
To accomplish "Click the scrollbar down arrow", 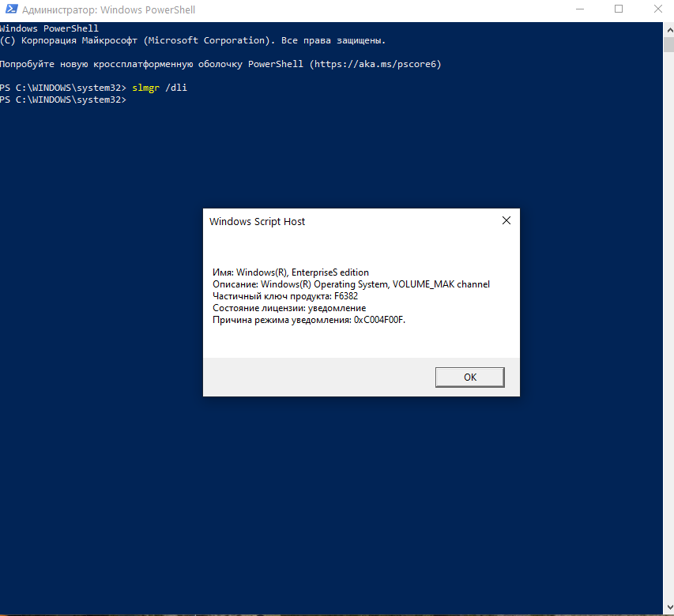I will 669,607.
